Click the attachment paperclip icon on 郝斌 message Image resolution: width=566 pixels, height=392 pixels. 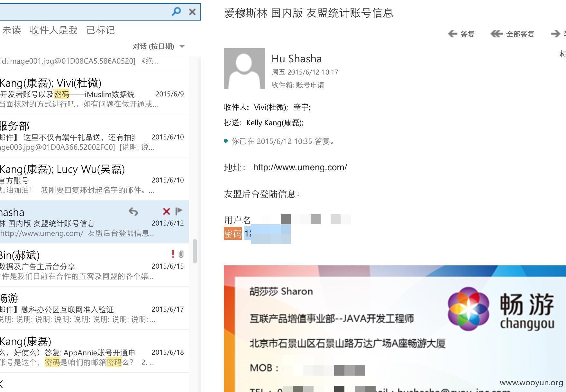[x=181, y=254]
